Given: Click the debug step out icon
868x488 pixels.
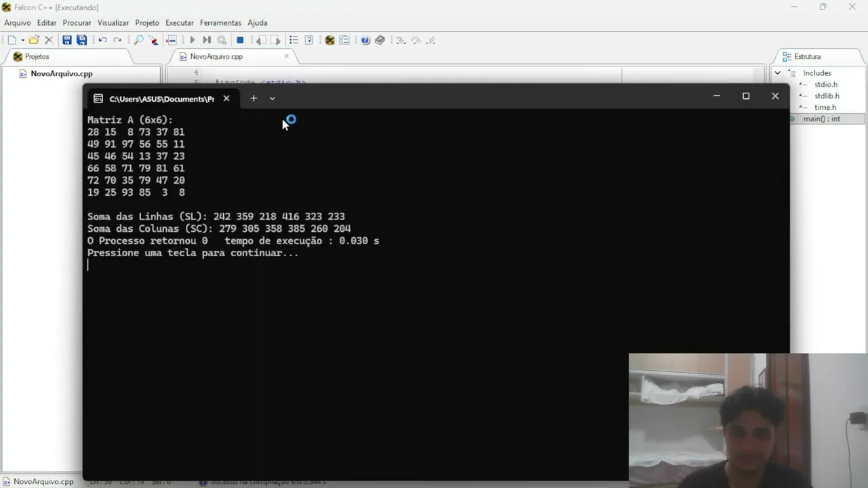Looking at the screenshot, I should click(431, 40).
